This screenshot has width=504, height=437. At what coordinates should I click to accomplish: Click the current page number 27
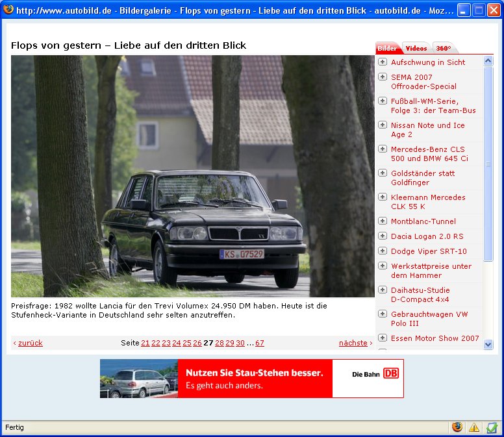point(208,343)
